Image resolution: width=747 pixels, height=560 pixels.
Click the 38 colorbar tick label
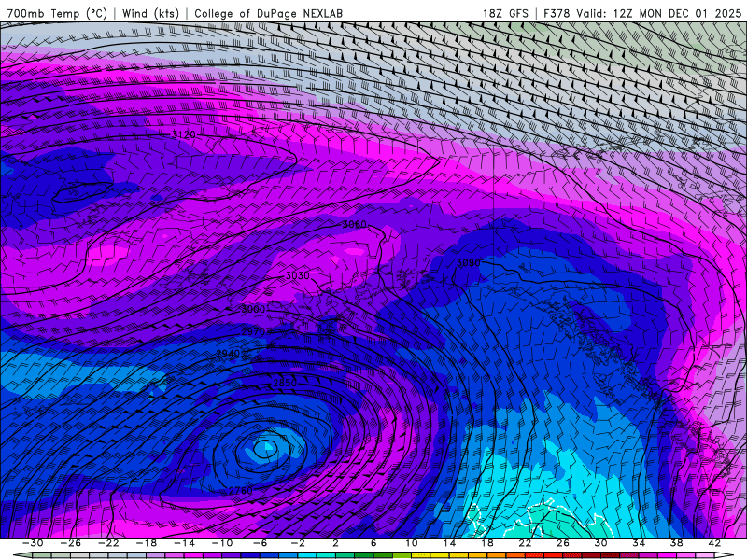676,543
